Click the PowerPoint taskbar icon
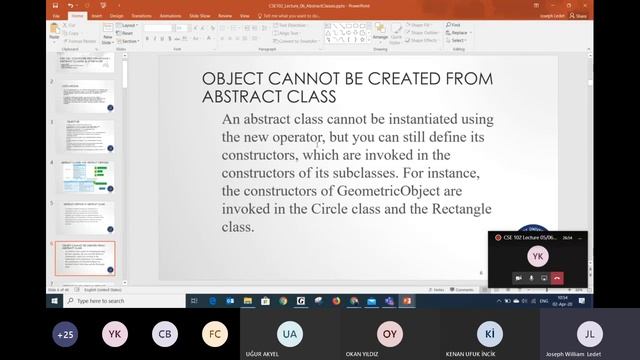Image resolution: width=640 pixels, height=360 pixels. coord(407,301)
